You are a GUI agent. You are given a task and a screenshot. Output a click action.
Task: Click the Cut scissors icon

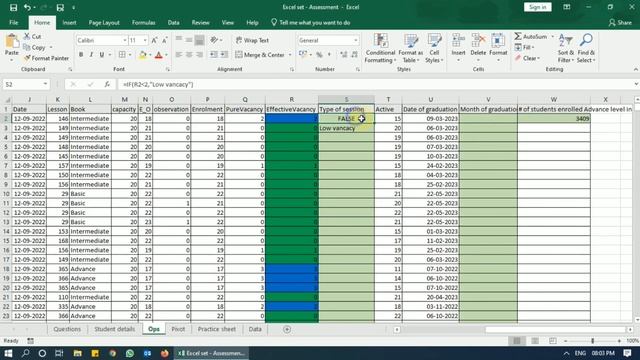pos(27,36)
